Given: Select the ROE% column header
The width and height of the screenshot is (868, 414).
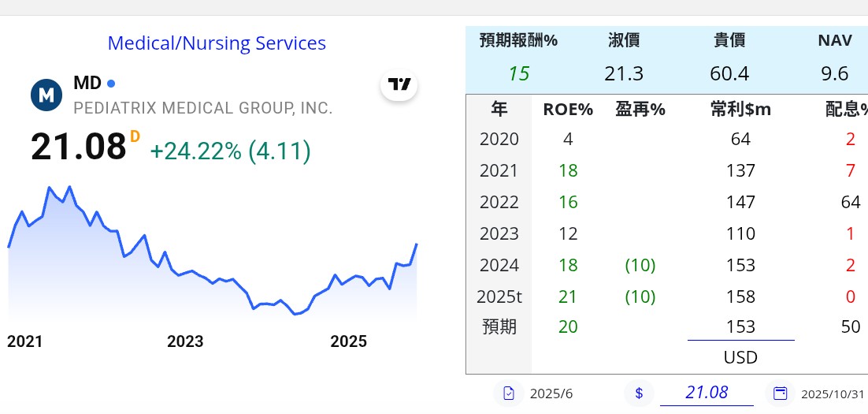Looking at the screenshot, I should 568,110.
